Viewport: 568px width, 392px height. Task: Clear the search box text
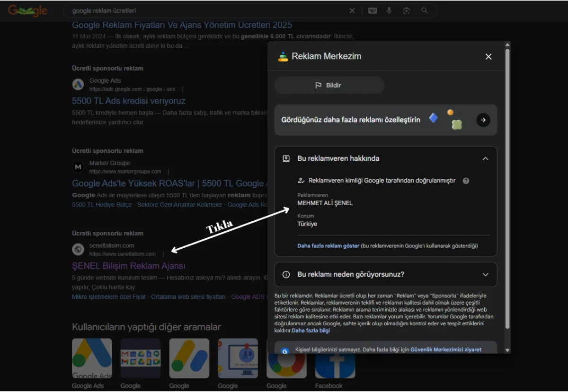[352, 10]
